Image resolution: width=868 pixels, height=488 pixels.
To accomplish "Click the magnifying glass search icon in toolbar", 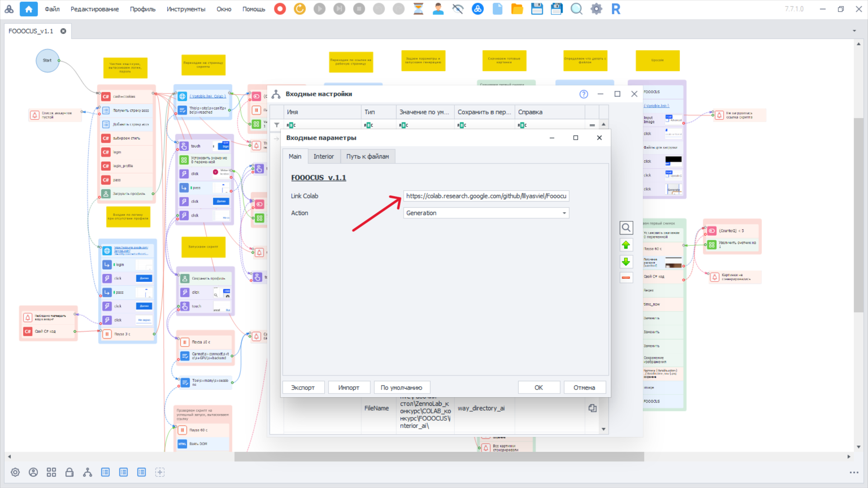I will coord(576,9).
